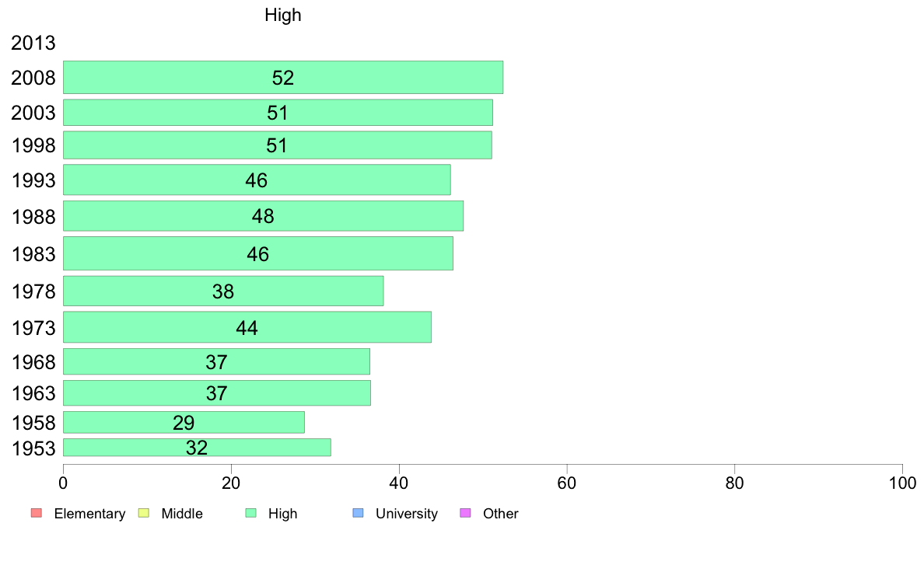Screen dimensions: 924x572
Task: Click the blue University legend swatch
Action: [358, 513]
